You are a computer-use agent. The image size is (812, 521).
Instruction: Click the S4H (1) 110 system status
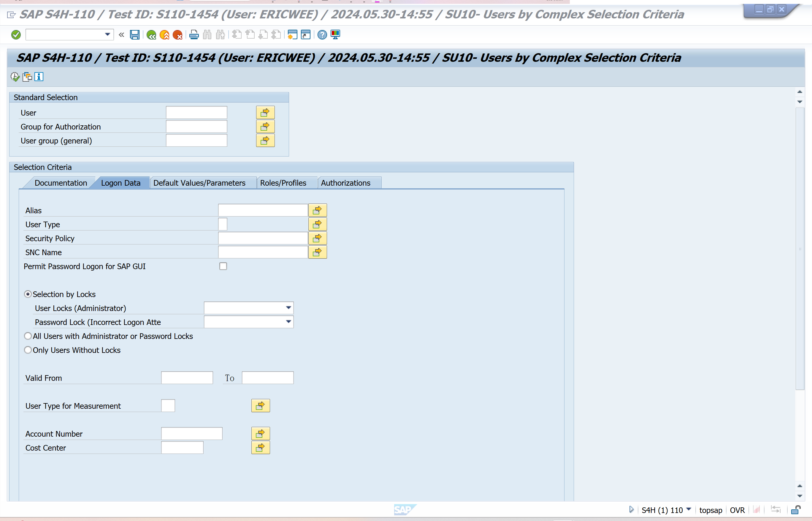(x=662, y=510)
